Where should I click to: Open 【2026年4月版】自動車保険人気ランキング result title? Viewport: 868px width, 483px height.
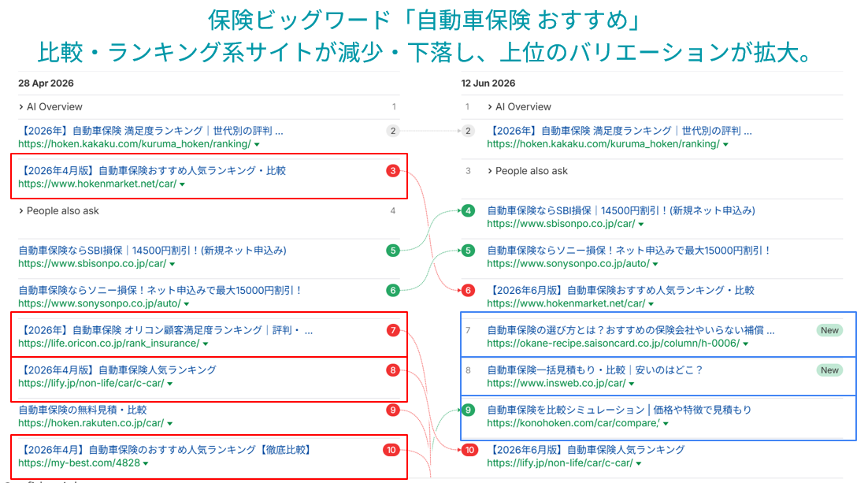[x=117, y=370]
